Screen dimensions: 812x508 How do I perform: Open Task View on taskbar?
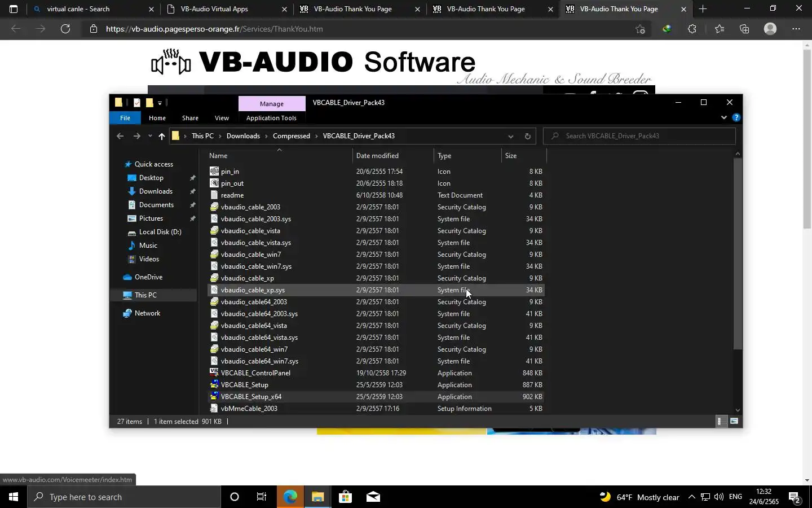click(x=262, y=497)
